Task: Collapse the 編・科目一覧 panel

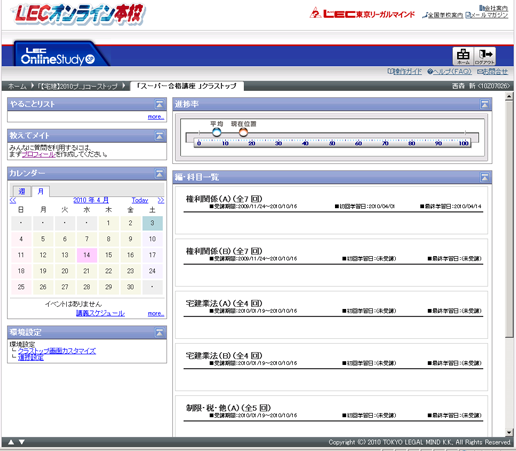Action: pos(485,177)
